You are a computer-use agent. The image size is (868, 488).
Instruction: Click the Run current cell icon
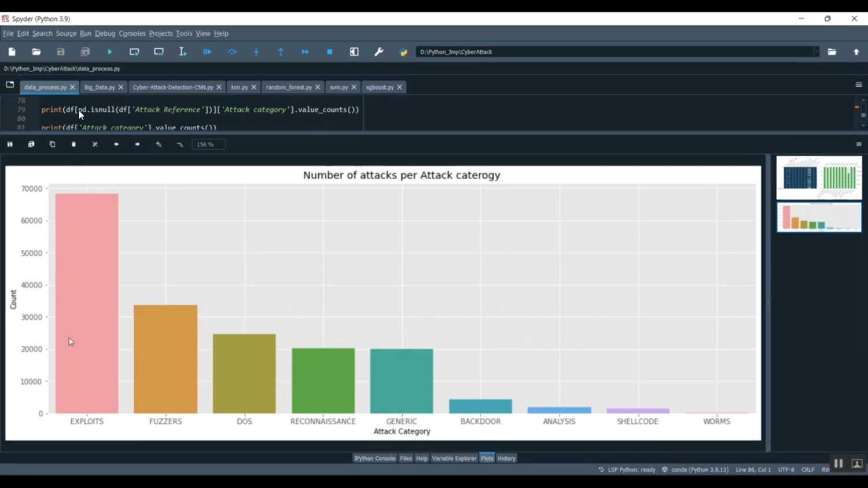pos(134,52)
